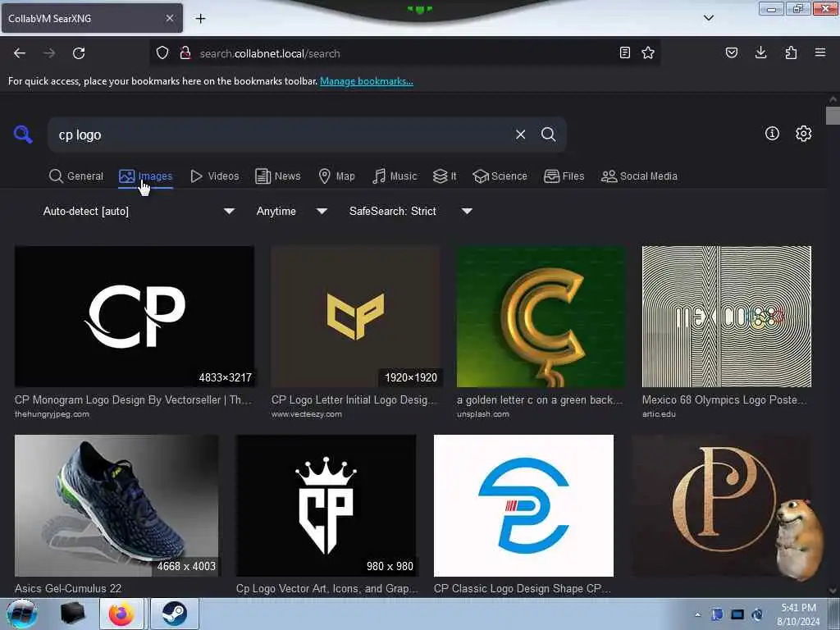Open the gold circled P logo thumbnail

pos(722,505)
